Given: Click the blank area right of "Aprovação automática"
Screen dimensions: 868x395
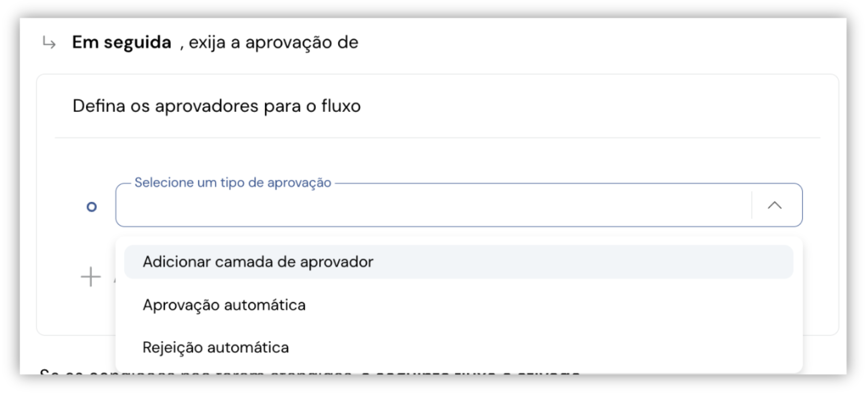Looking at the screenshot, I should click(x=549, y=305).
